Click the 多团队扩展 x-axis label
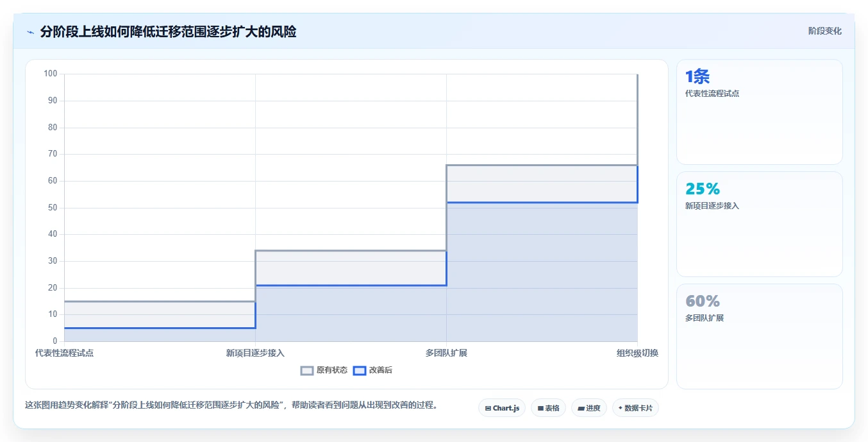The width and height of the screenshot is (868, 442). tap(446, 353)
